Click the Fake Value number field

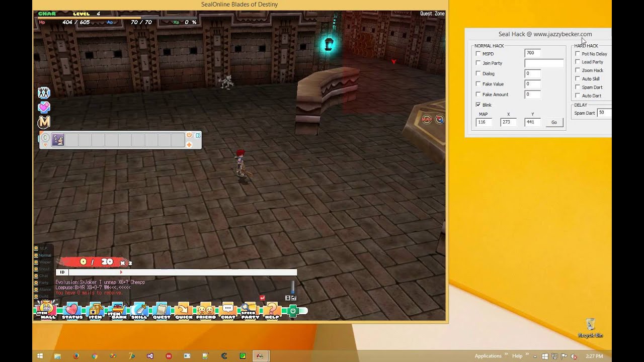pos(532,84)
